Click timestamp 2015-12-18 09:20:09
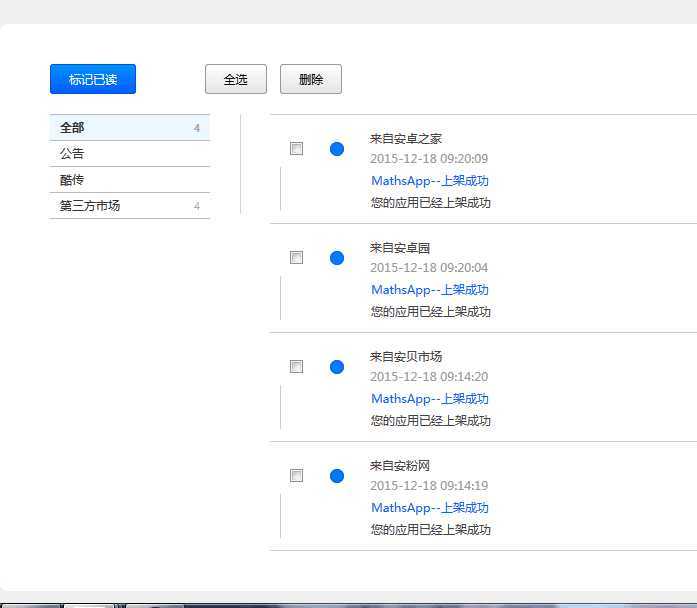 (429, 159)
